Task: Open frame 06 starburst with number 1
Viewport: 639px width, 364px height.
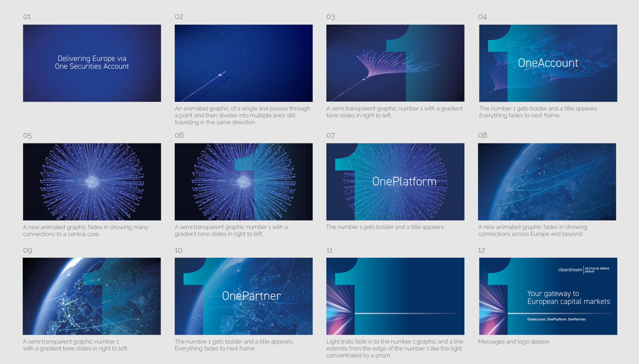Action: tap(243, 181)
